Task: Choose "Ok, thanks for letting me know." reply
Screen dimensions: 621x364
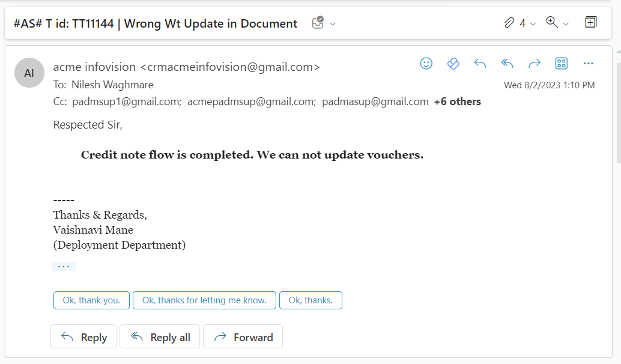Action: [204, 300]
